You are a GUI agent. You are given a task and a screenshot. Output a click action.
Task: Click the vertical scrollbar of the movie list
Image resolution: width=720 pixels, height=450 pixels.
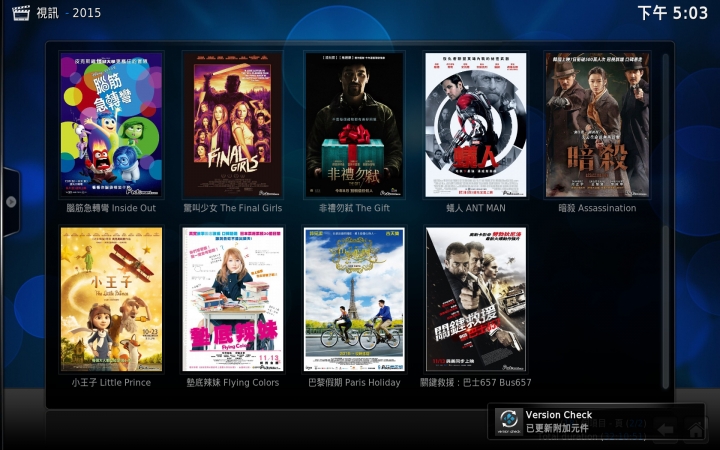click(665, 221)
